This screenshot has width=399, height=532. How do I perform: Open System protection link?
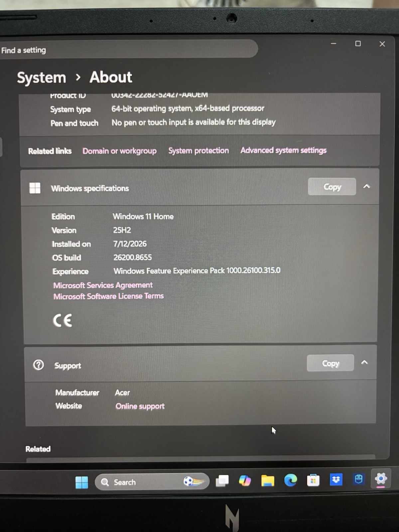(199, 151)
